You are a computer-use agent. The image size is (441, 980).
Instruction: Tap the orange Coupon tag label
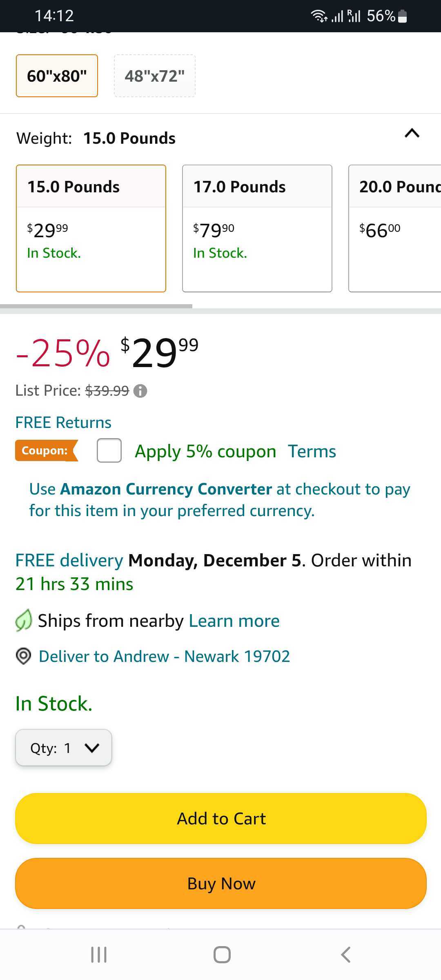(x=46, y=450)
